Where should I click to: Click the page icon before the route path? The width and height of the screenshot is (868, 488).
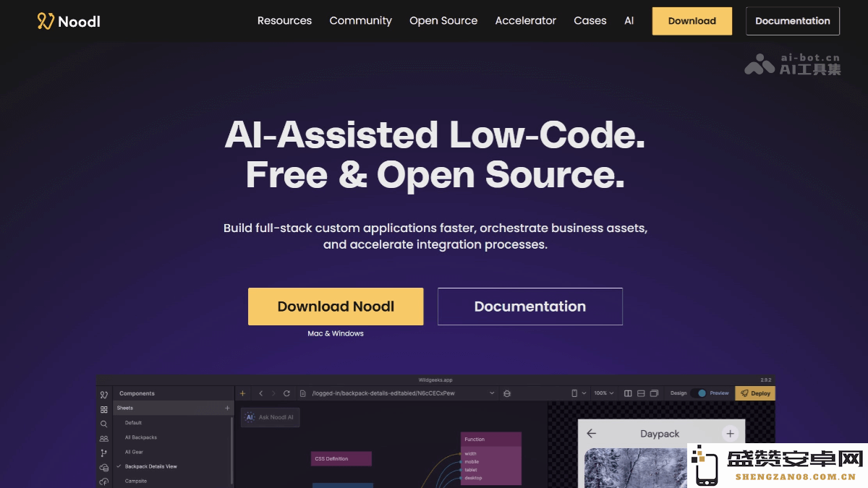(304, 393)
